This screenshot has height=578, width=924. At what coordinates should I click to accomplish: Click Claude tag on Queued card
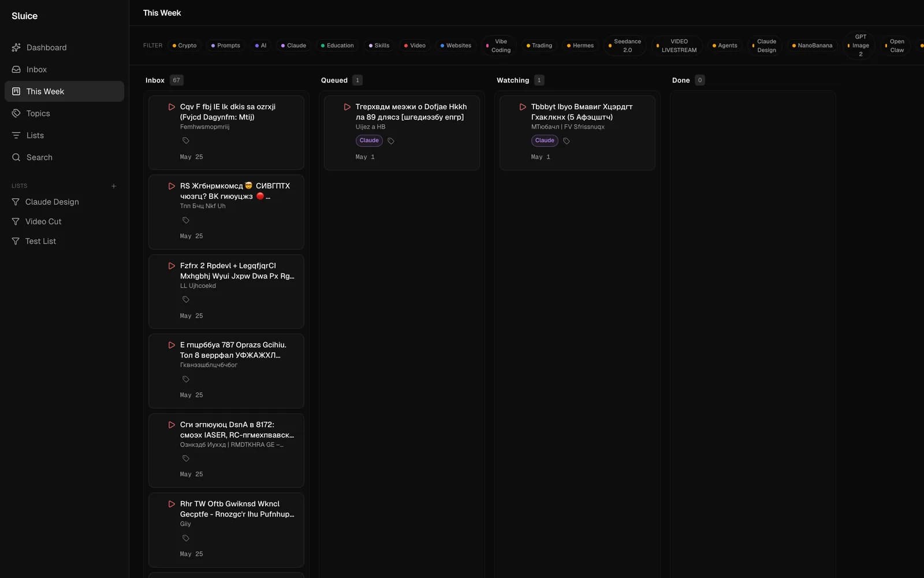click(369, 140)
